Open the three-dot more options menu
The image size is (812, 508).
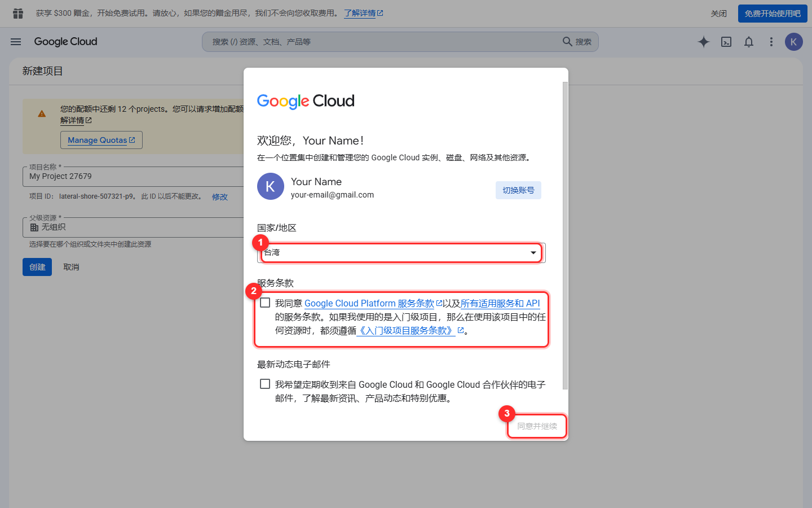click(771, 42)
